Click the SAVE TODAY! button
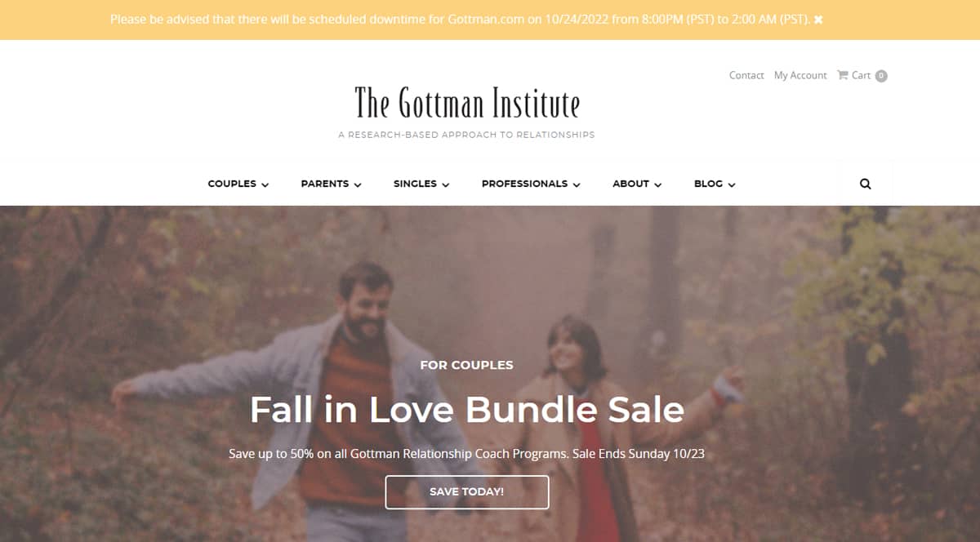 click(x=467, y=492)
